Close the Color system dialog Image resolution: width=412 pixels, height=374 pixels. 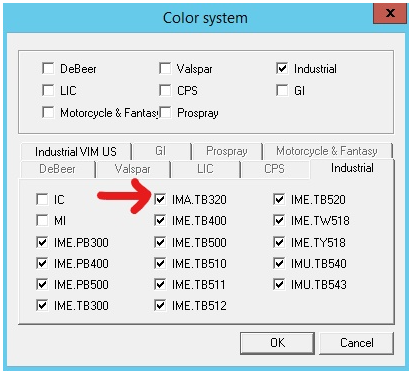click(x=390, y=13)
